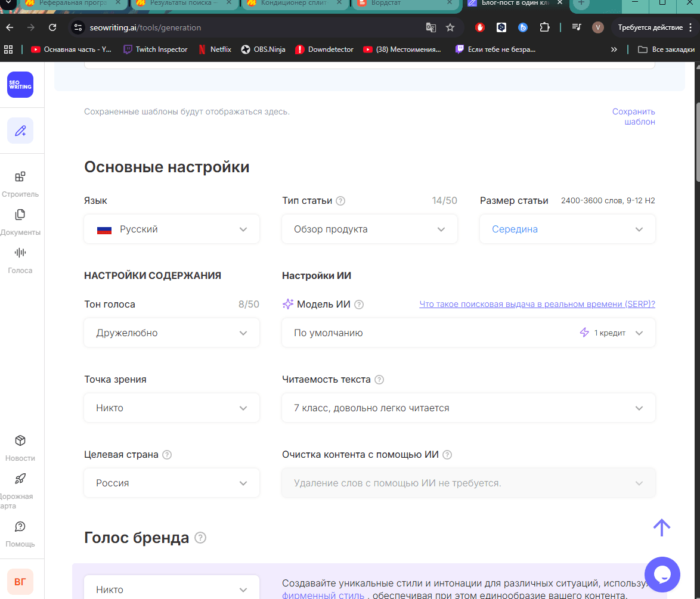Click the ВГ user avatar
The height and width of the screenshot is (599, 700).
tap(20, 582)
